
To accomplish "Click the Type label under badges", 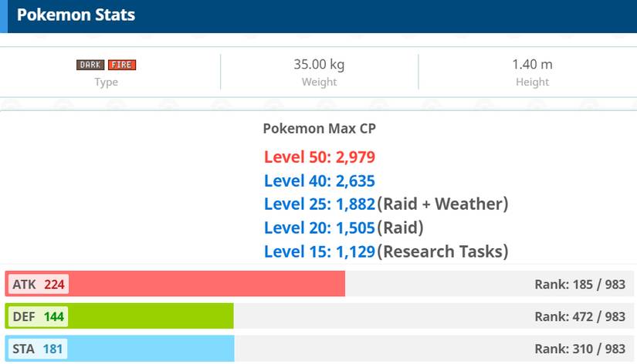I will coord(107,82).
